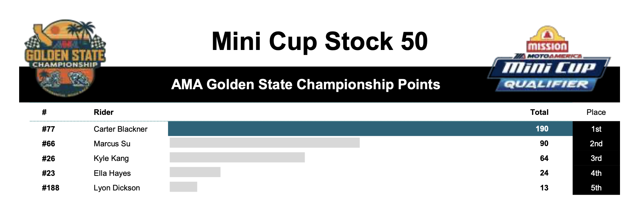Click the 1st place cell

(x=596, y=129)
